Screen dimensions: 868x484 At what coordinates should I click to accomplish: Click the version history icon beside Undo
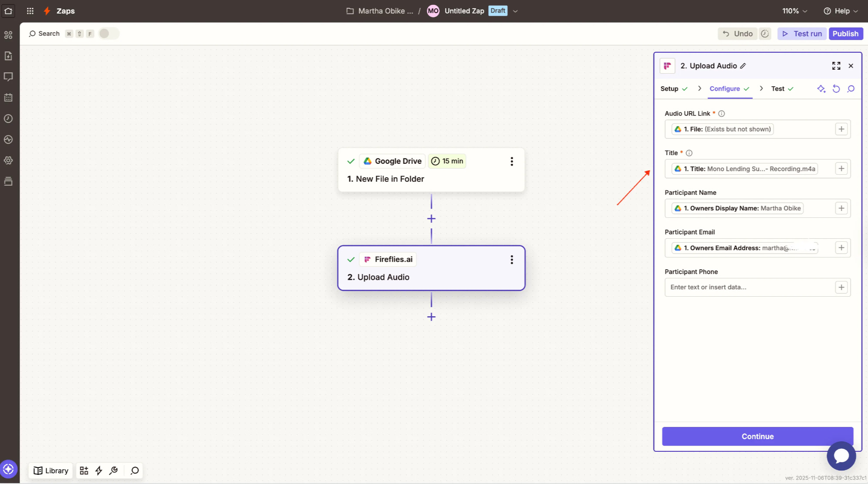tap(765, 34)
